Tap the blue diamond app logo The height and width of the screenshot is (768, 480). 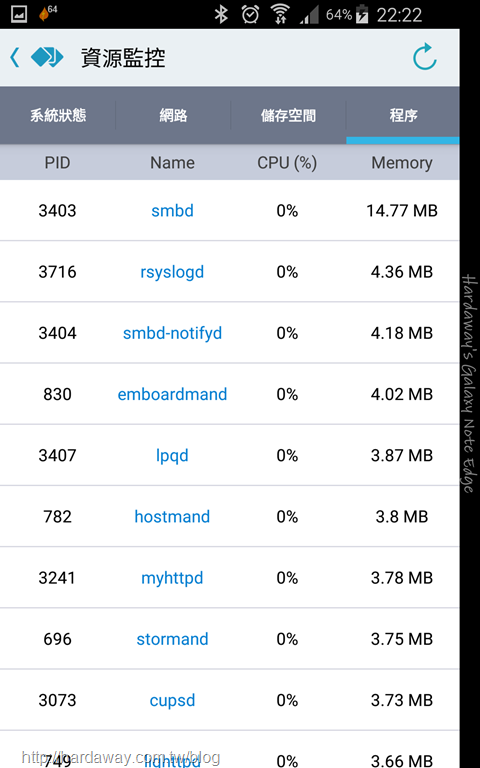(47, 57)
